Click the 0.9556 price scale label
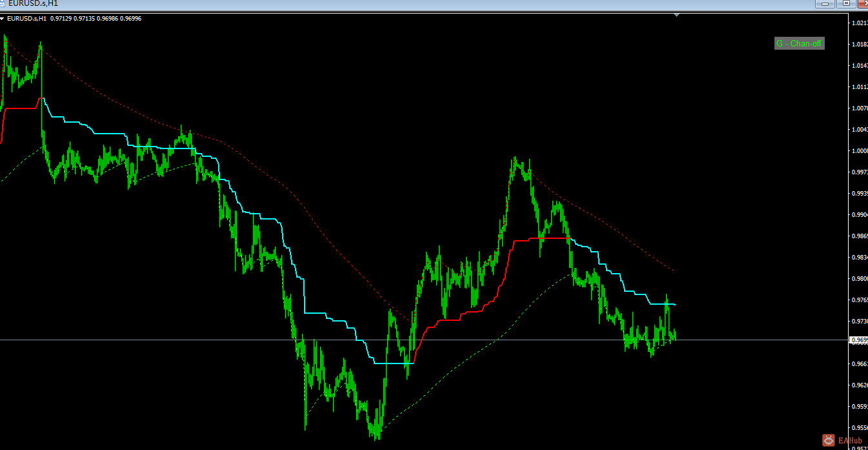This screenshot has height=450, width=868. point(859,428)
